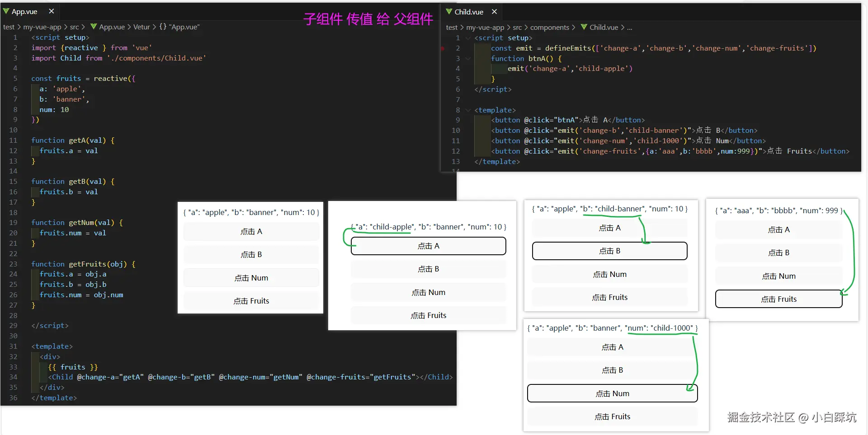Click 点击 Num in the child-banner result panel

(x=610, y=275)
